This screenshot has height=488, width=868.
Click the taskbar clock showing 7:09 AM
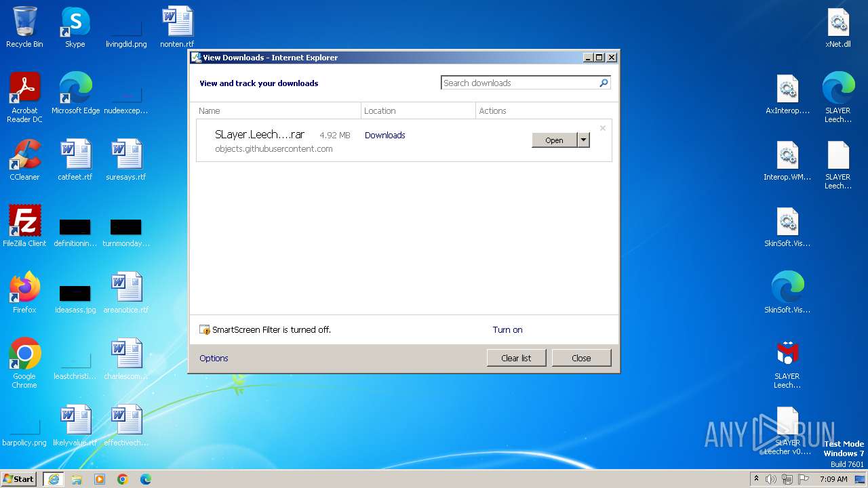click(833, 479)
